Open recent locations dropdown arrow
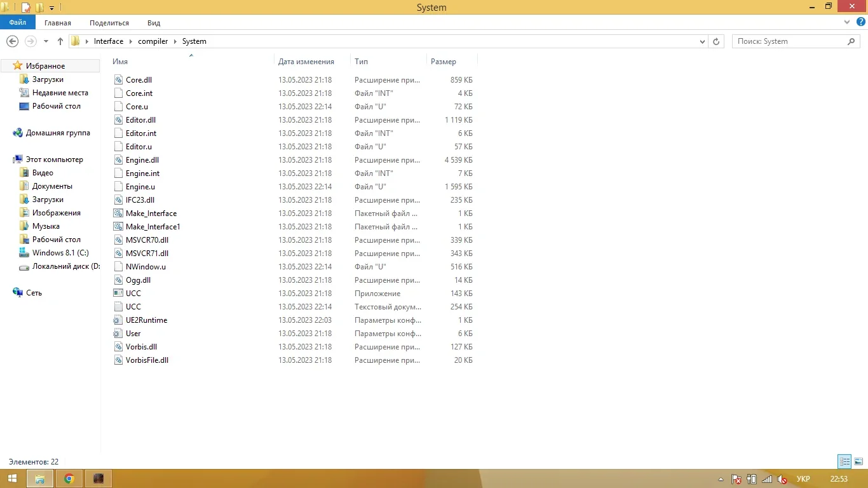 (x=46, y=41)
